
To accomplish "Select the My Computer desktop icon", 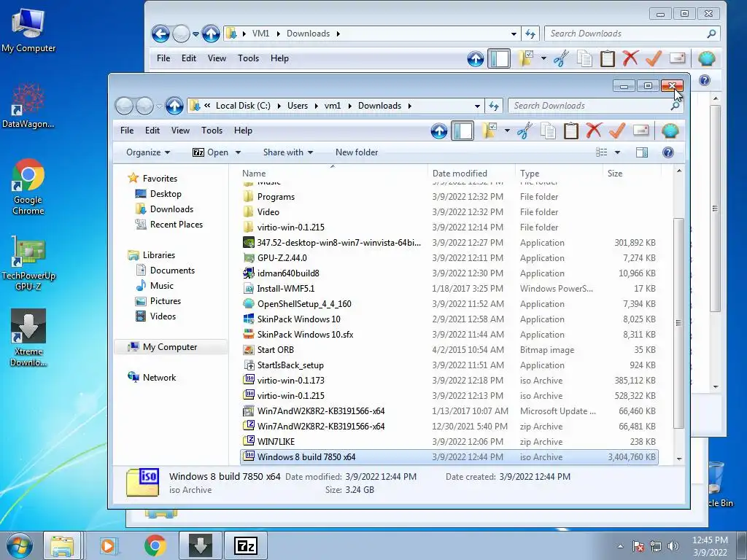I will (x=28, y=30).
